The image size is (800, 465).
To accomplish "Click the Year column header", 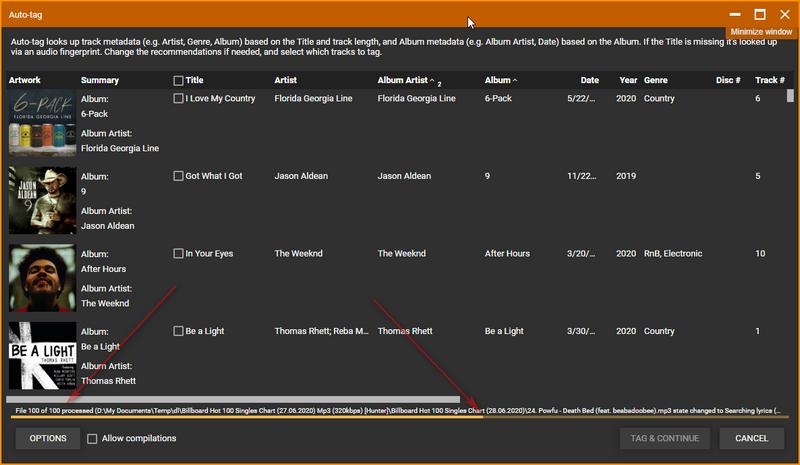I will click(627, 80).
